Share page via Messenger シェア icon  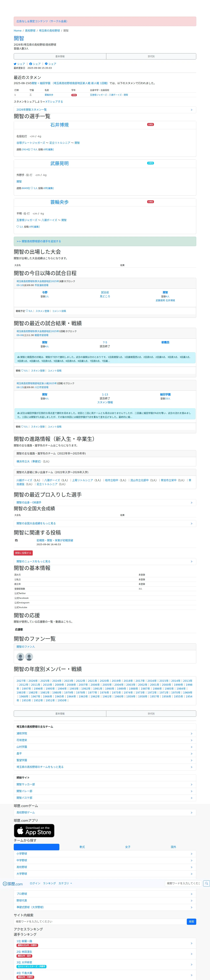point(50,64)
